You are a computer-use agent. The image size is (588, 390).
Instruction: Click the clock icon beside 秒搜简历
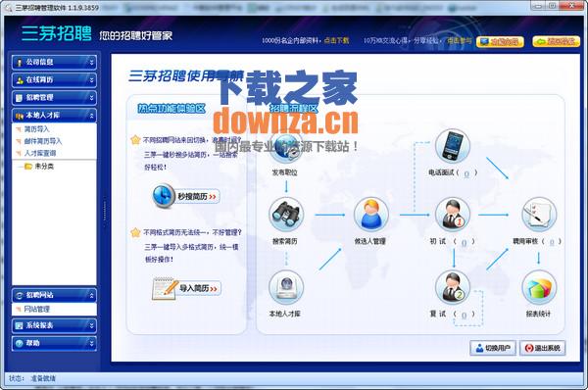click(x=164, y=196)
